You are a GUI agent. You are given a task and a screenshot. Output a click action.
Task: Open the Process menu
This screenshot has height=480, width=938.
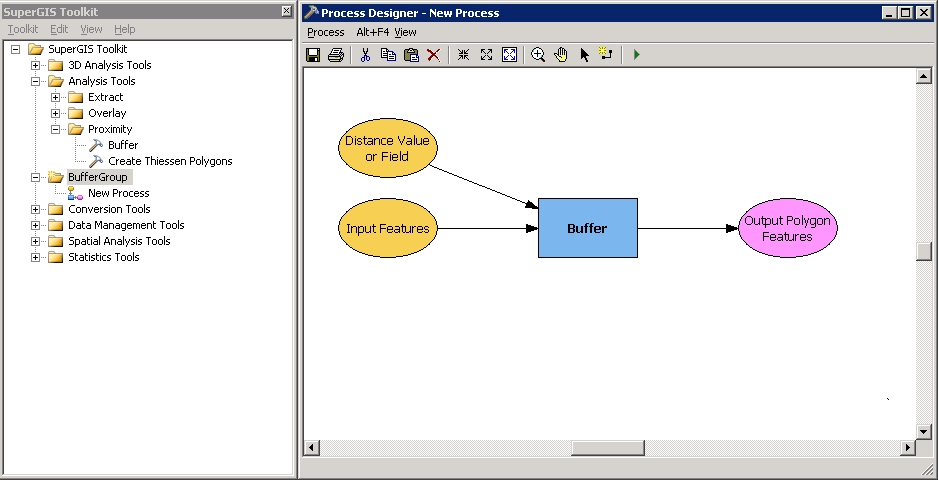(325, 32)
